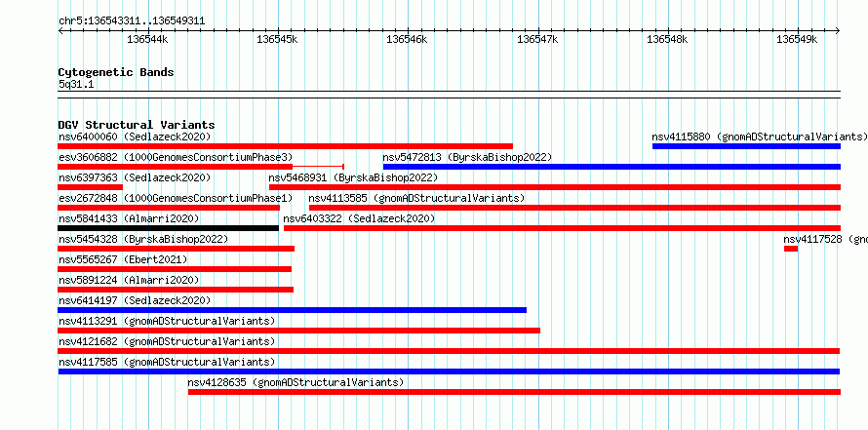The height and width of the screenshot is (430, 868).
Task: Click the Cytogenetic Bands track title
Action: [116, 72]
